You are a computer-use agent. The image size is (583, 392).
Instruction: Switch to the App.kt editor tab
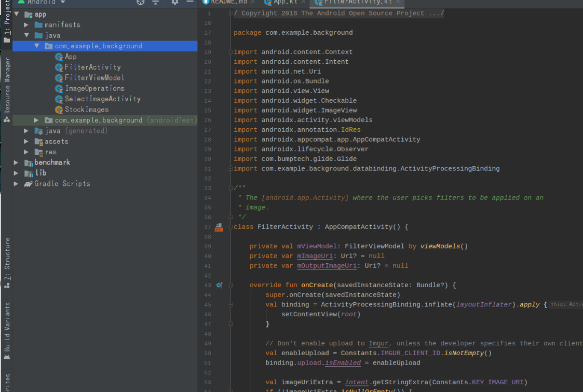point(285,2)
